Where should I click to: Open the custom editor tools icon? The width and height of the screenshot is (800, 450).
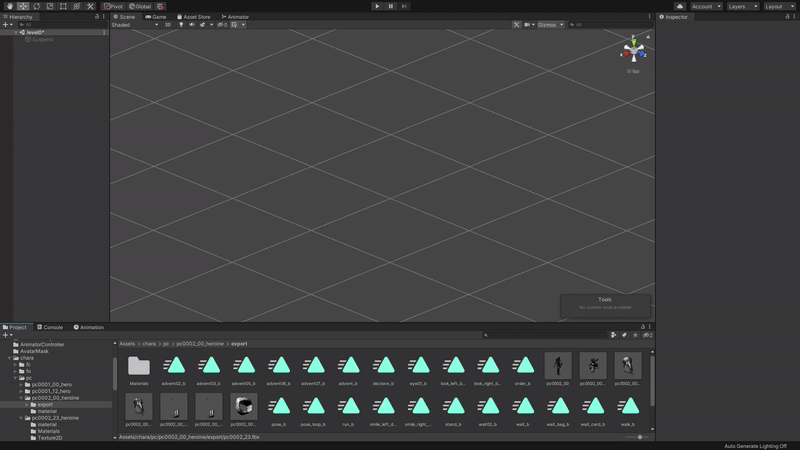[x=90, y=6]
